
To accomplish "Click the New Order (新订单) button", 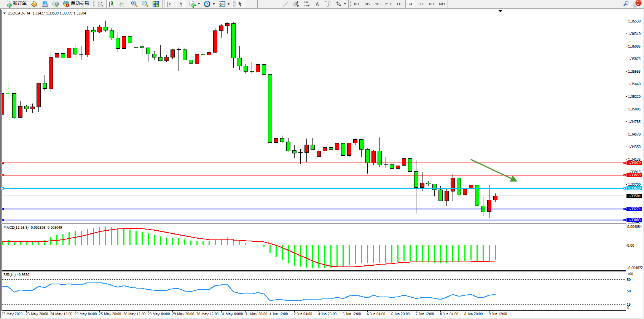I will tap(16, 4).
